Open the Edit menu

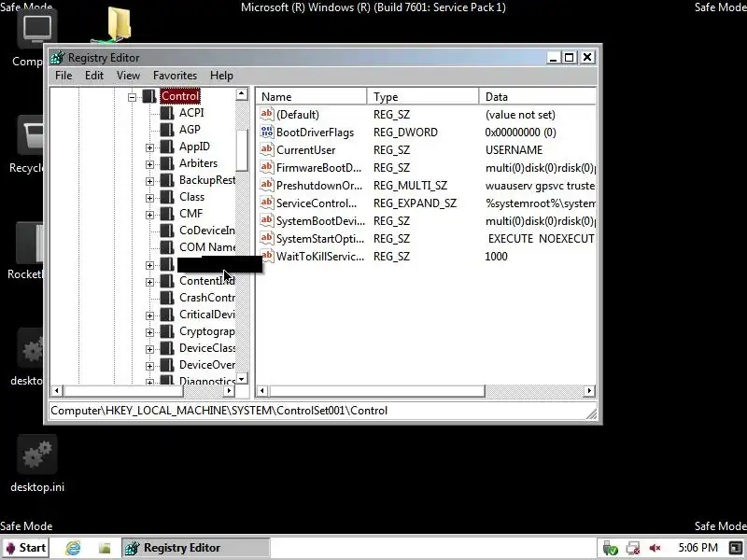(94, 76)
